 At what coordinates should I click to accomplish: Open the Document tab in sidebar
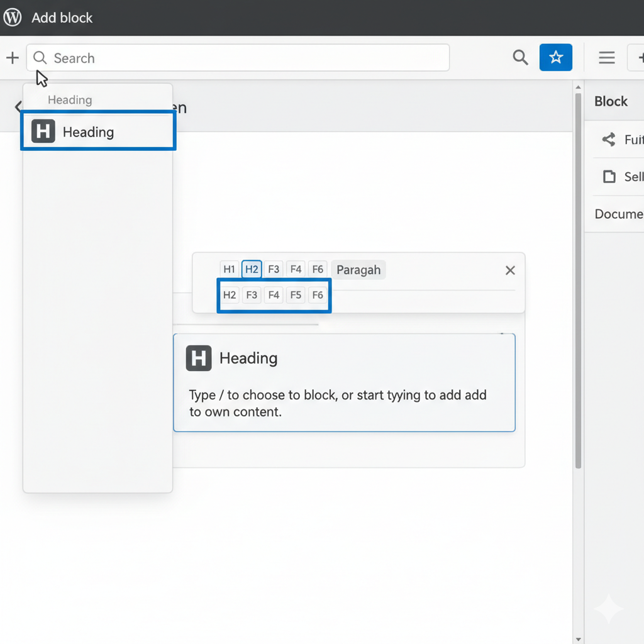click(x=618, y=214)
